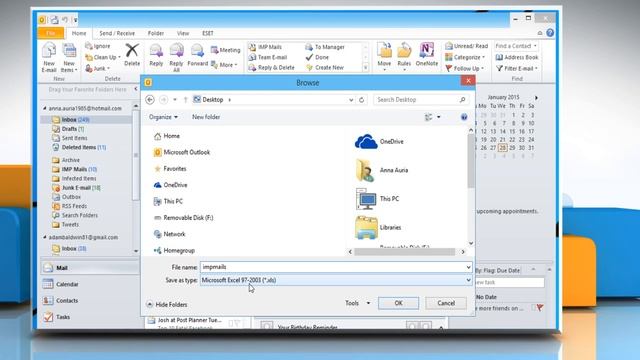This screenshot has width=640, height=360.
Task: Click the Rules icon in ribbon
Action: (404, 51)
